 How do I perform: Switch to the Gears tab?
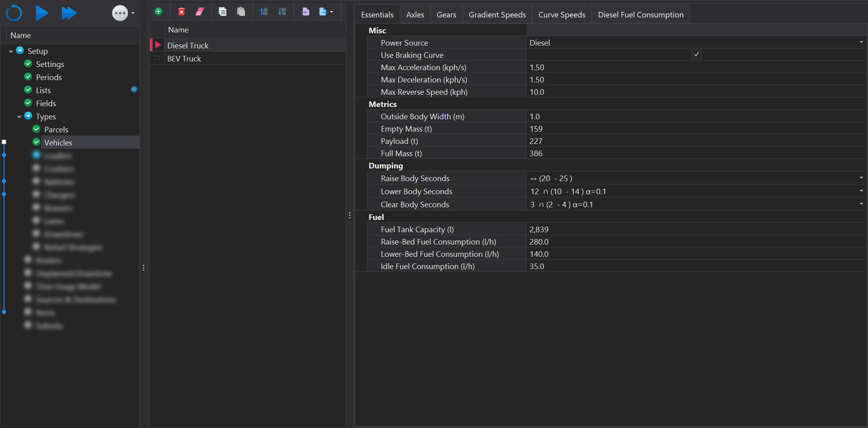[446, 15]
